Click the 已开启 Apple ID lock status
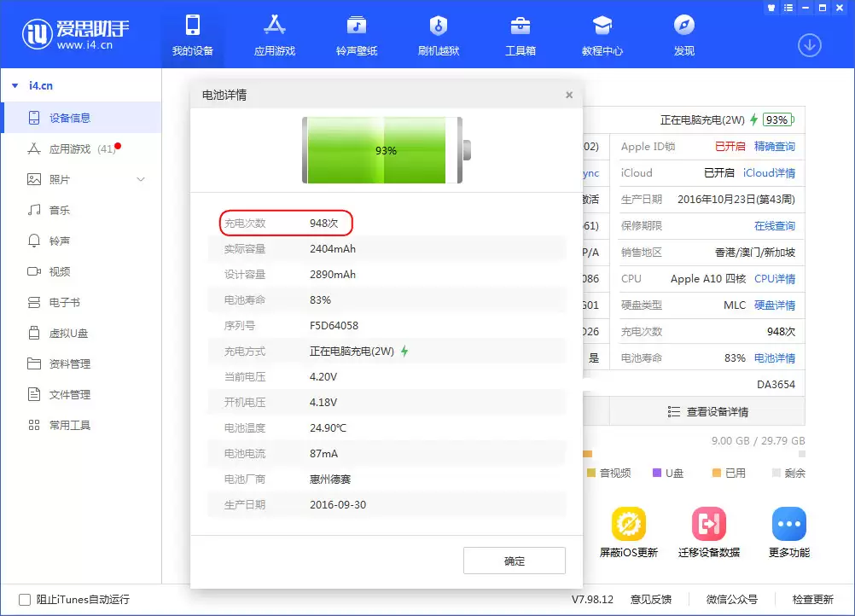855x616 pixels. point(730,146)
